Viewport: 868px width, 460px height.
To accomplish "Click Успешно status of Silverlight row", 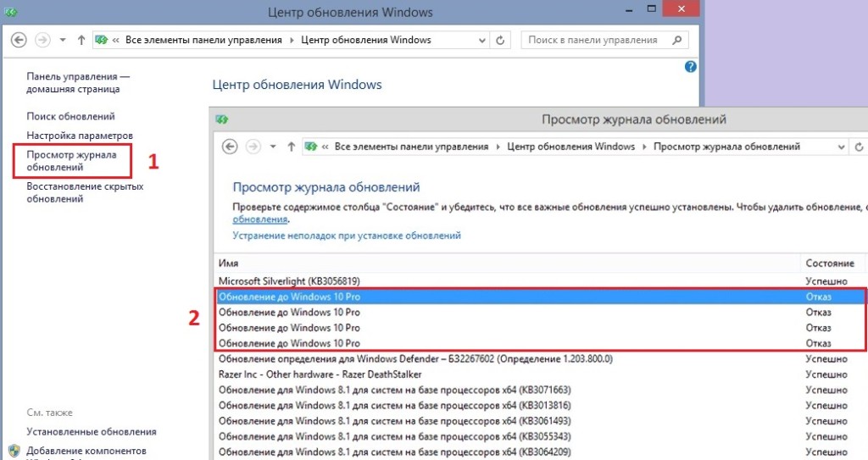I will [x=826, y=281].
